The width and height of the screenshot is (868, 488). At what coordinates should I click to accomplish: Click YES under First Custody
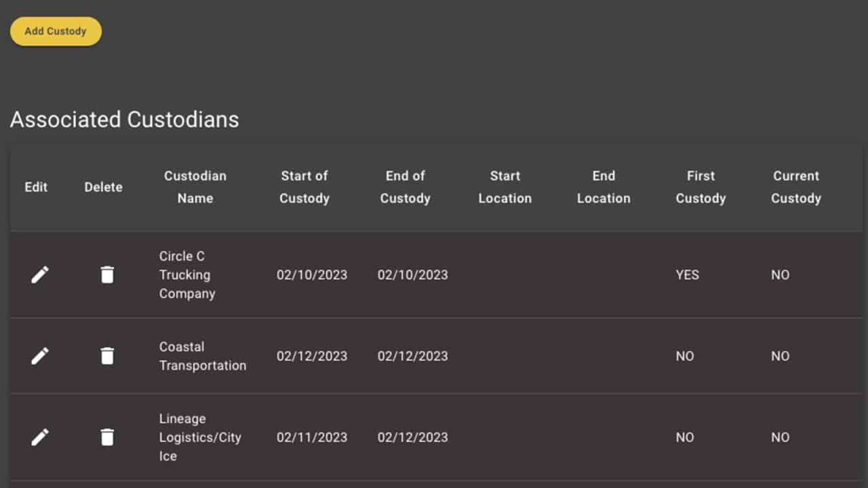click(x=687, y=274)
